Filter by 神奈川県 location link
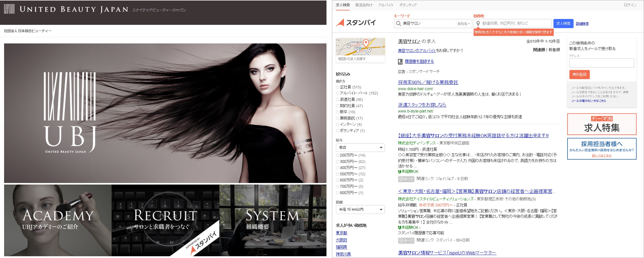This screenshot has width=644, height=258. coord(343,254)
